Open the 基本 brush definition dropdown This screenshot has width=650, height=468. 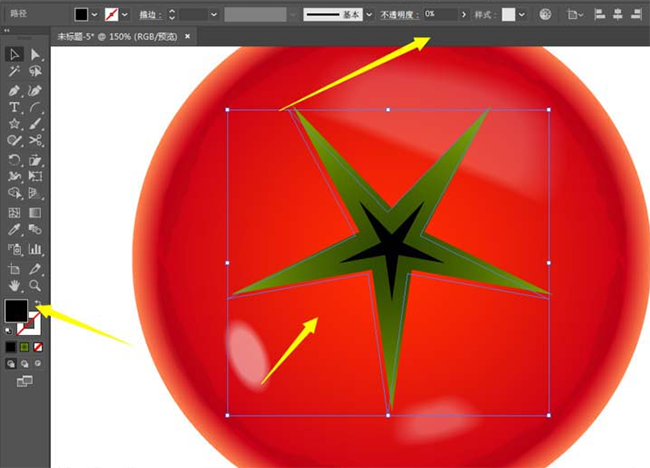pyautogui.click(x=369, y=15)
